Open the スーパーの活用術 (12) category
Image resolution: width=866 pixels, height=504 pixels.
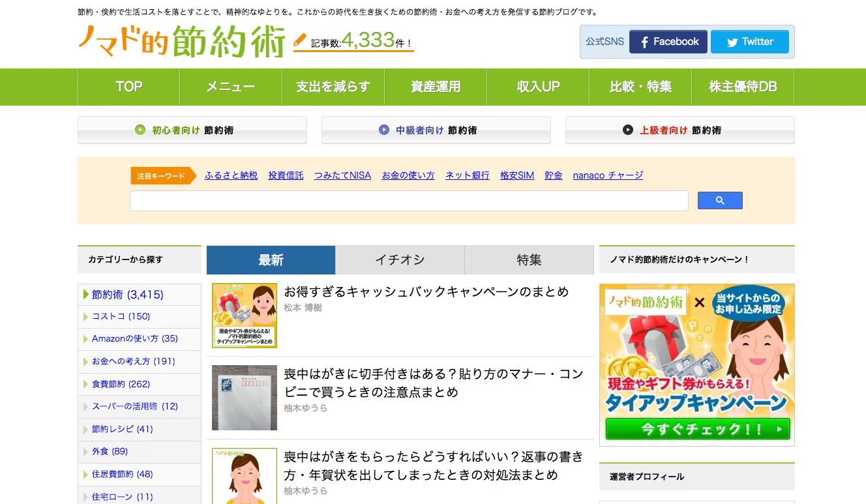tap(140, 407)
